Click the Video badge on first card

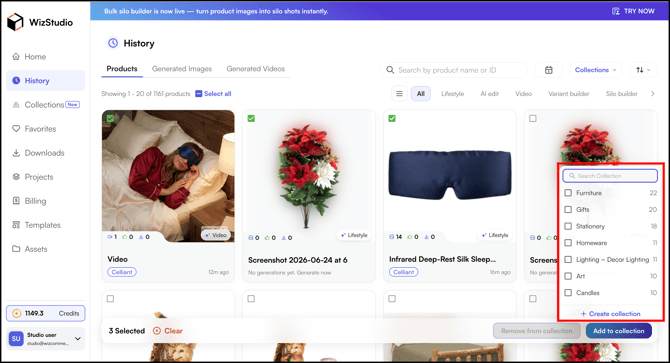(x=216, y=235)
